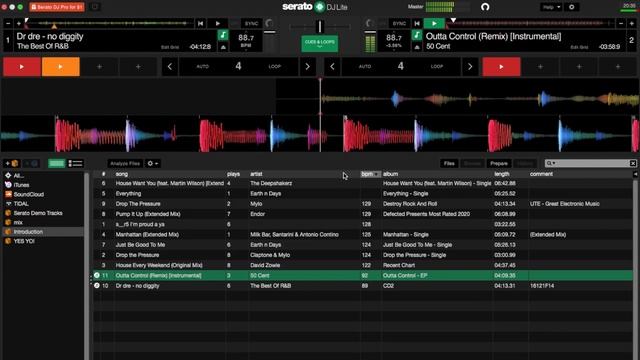Trigger the red cue point on deck 2
Image resolution: width=640 pixels, height=360 pixels.
[501, 67]
